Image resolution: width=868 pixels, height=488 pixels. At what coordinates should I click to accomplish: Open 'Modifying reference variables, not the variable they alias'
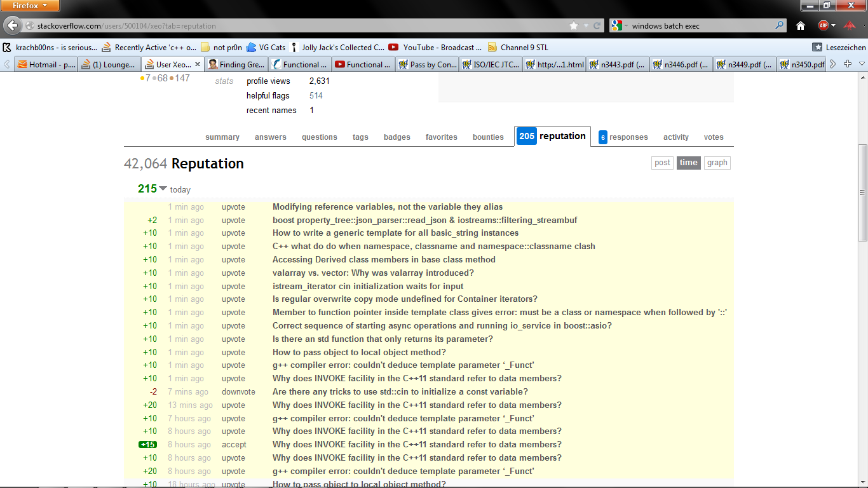(x=388, y=207)
